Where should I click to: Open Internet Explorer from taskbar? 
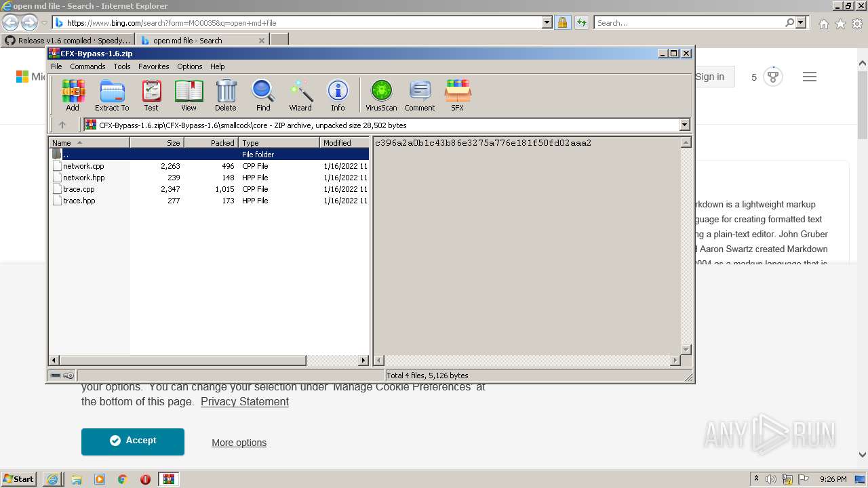point(52,479)
